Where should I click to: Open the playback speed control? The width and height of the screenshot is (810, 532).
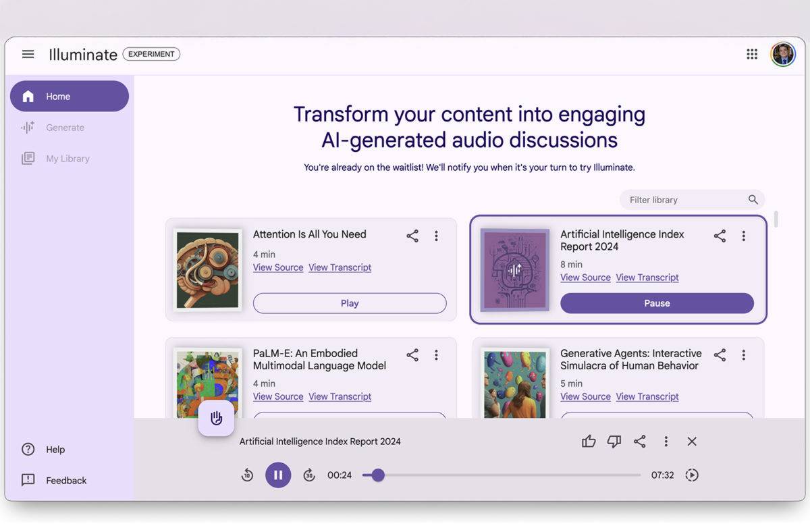click(x=691, y=475)
